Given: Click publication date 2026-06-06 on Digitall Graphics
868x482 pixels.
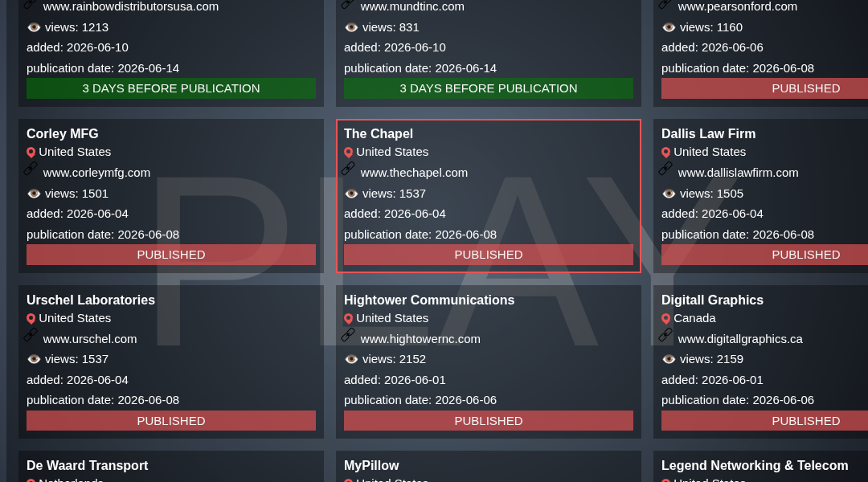Looking at the screenshot, I should point(737,400).
